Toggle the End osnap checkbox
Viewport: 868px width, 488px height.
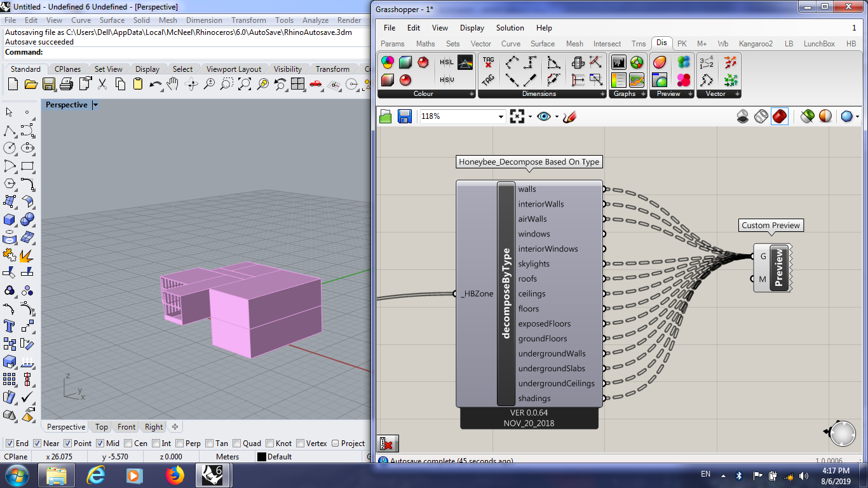tap(9, 444)
